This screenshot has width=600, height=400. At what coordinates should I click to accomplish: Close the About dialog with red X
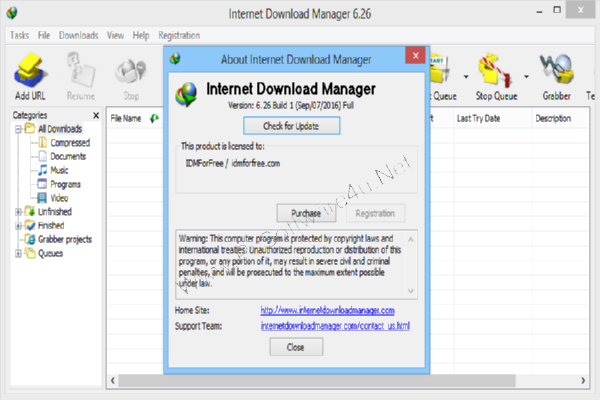416,56
